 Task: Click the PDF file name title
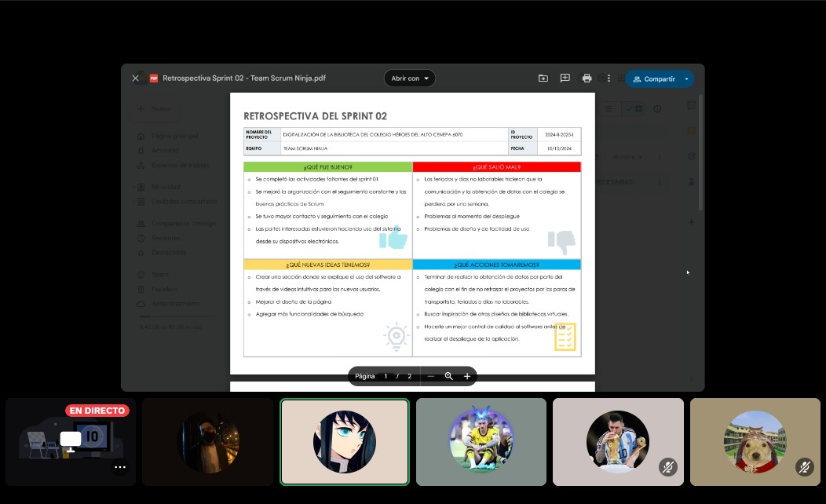(243, 79)
